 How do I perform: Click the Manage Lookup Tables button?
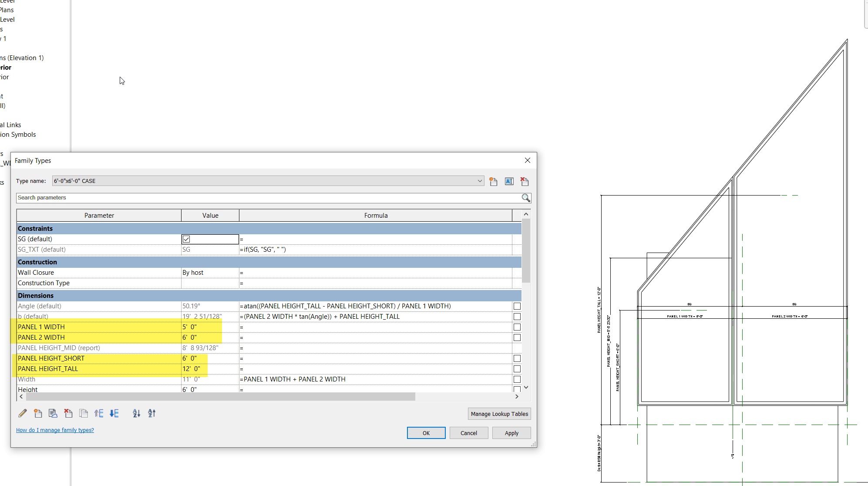[x=499, y=414]
